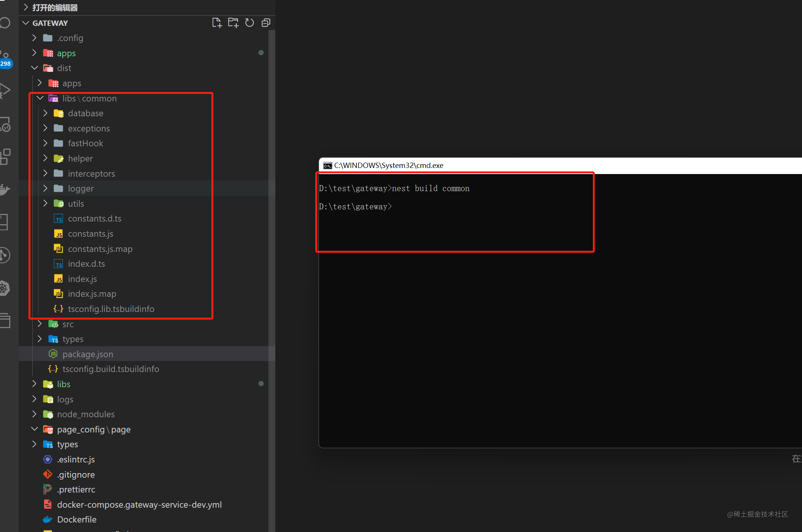Open constants.js file
This screenshot has height=532, width=802.
pos(91,234)
